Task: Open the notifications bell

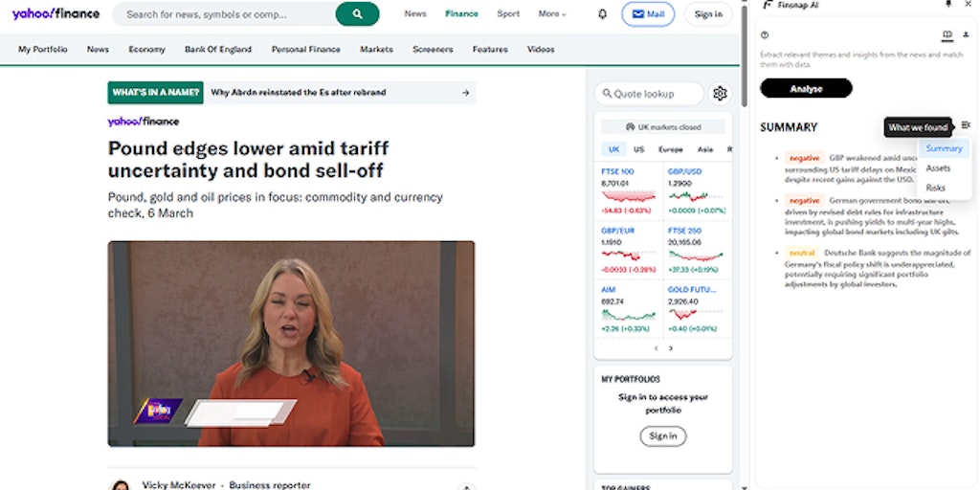Action: click(x=602, y=13)
